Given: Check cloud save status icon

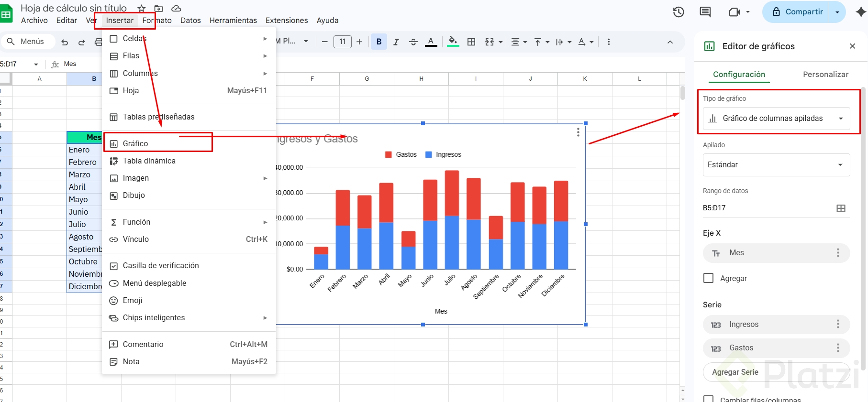Looking at the screenshot, I should [176, 9].
